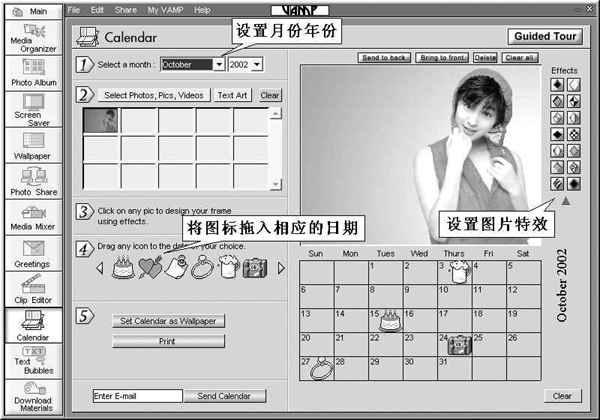Image resolution: width=600 pixels, height=420 pixels.
Task: Open the Media Organizer module
Action: [x=33, y=37]
